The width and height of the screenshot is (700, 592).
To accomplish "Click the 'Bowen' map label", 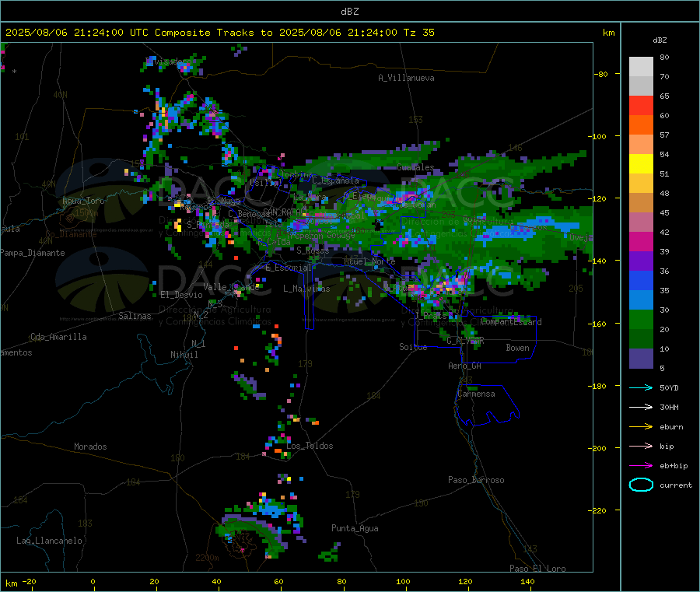I will point(517,348).
